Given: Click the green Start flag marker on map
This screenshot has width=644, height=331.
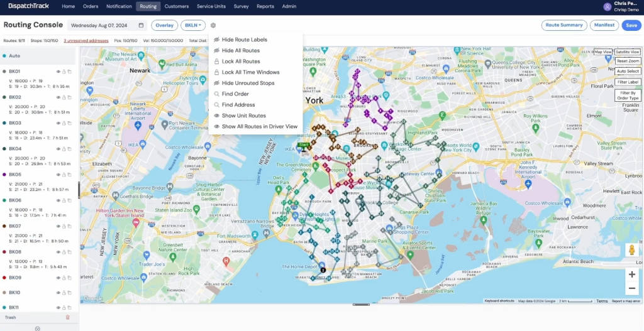Looking at the screenshot, I should tap(304, 145).
